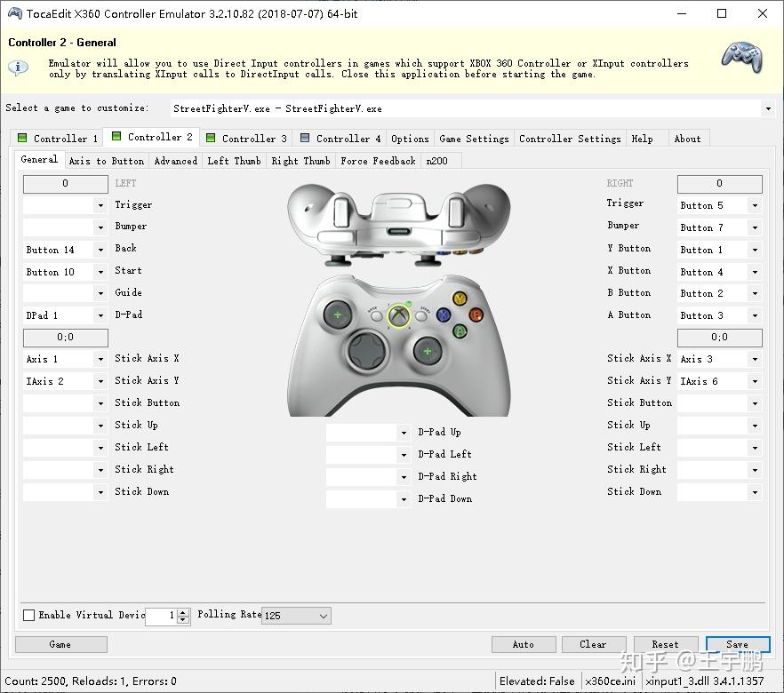Switch to Advanced sub-tab
The image size is (784, 693).
coord(175,161)
